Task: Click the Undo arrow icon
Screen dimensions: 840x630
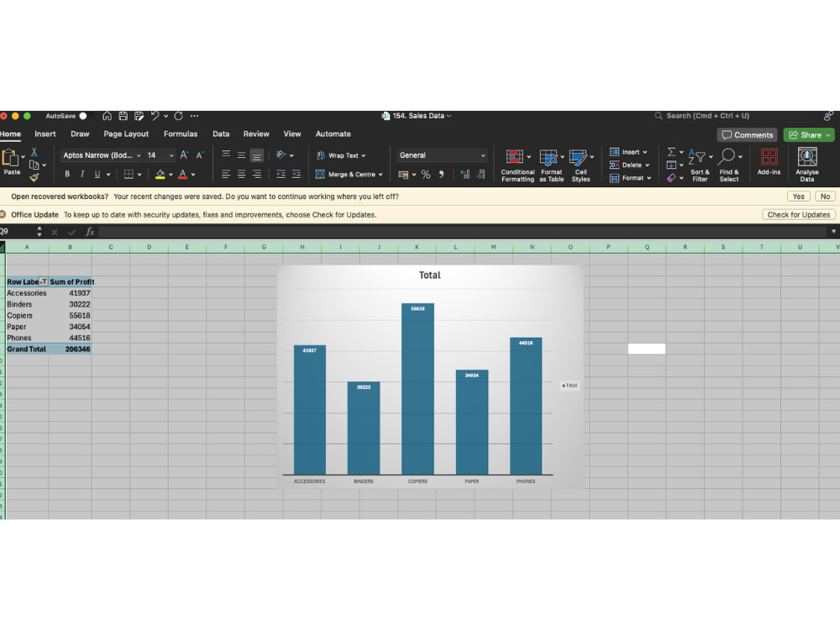Action: click(x=155, y=116)
